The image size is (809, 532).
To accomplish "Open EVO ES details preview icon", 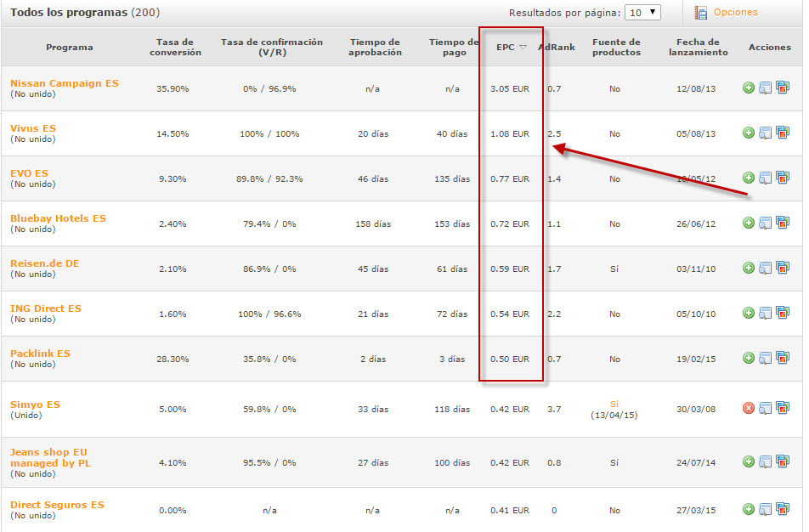I will [x=765, y=178].
